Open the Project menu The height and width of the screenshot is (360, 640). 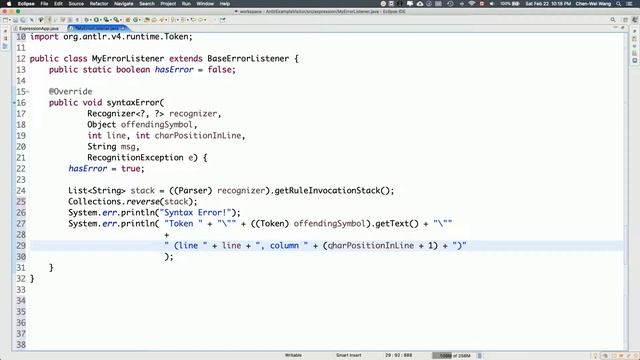(x=168, y=4)
